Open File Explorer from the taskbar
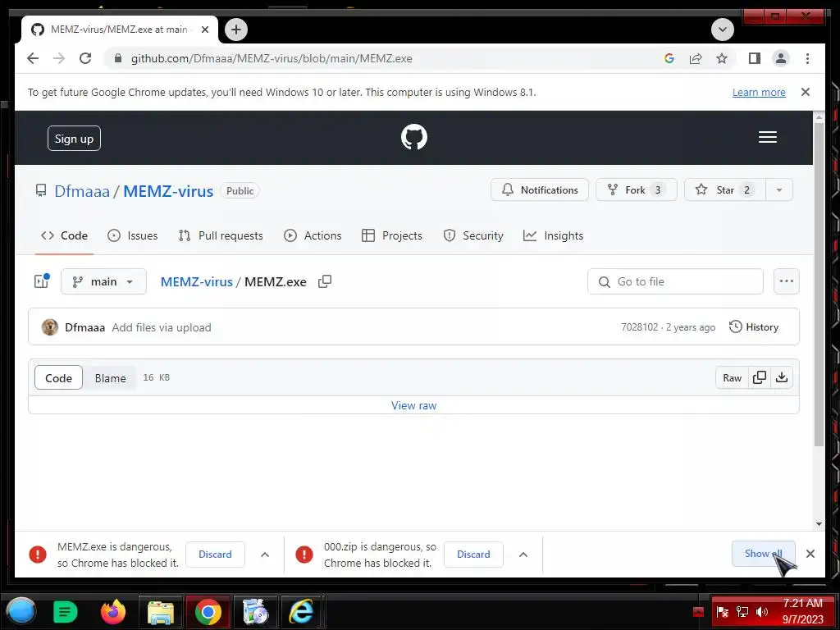Image resolution: width=840 pixels, height=630 pixels. click(x=160, y=612)
